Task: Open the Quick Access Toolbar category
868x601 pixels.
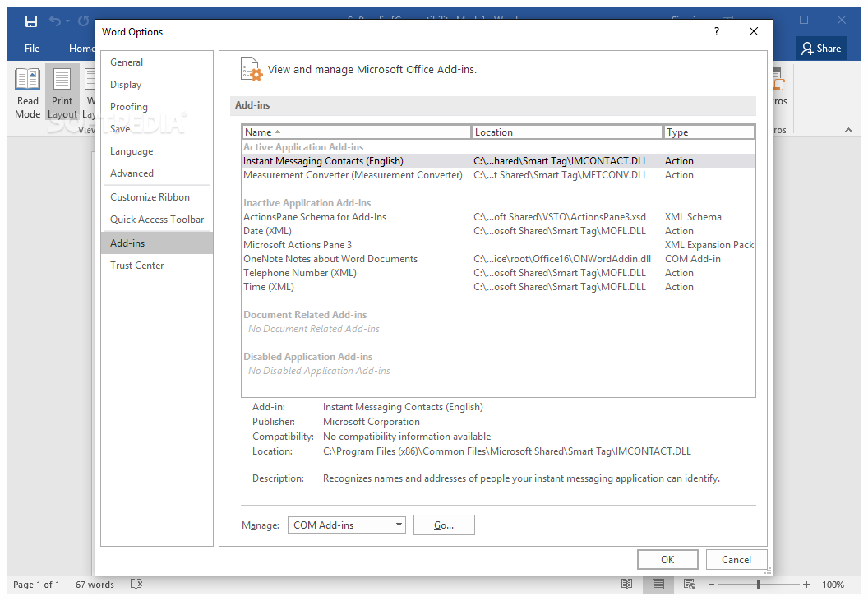Action: click(x=157, y=220)
